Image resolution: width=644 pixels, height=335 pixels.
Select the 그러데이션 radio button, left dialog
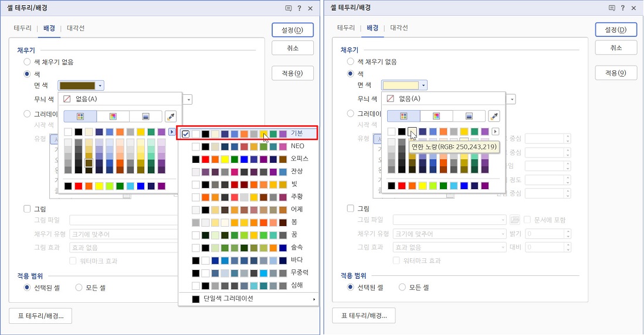coord(27,114)
